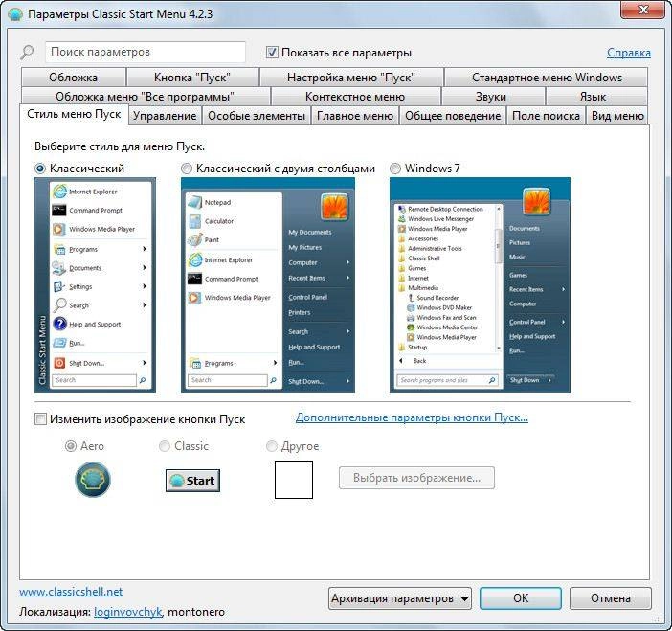
Task: Switch to Настройка меню "Пуск" tab
Action: point(351,78)
